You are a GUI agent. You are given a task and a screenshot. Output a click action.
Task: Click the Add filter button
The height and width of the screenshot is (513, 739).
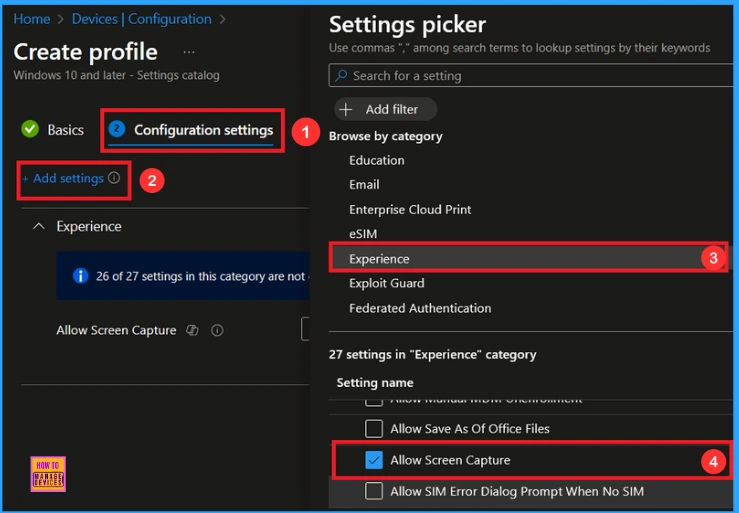[385, 109]
